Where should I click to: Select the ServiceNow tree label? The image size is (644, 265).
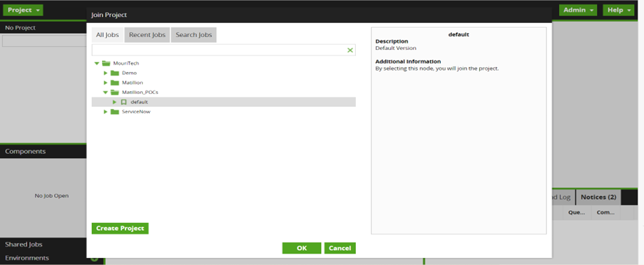136,112
